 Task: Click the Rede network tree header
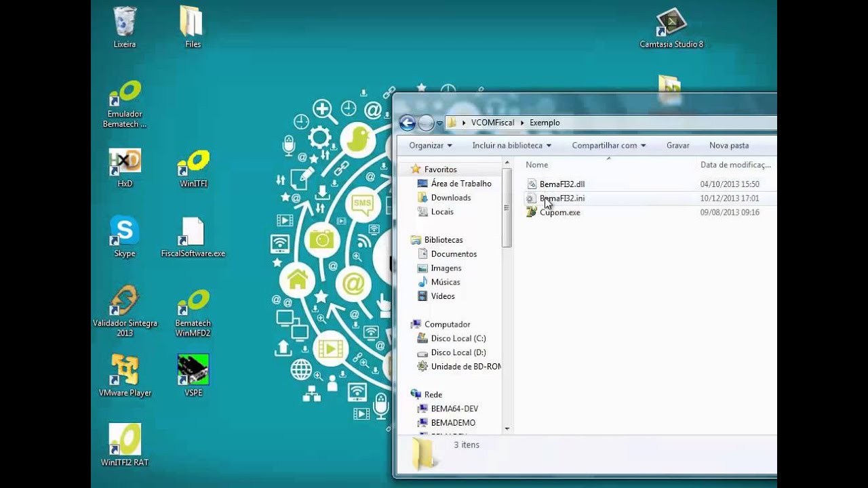click(x=433, y=394)
